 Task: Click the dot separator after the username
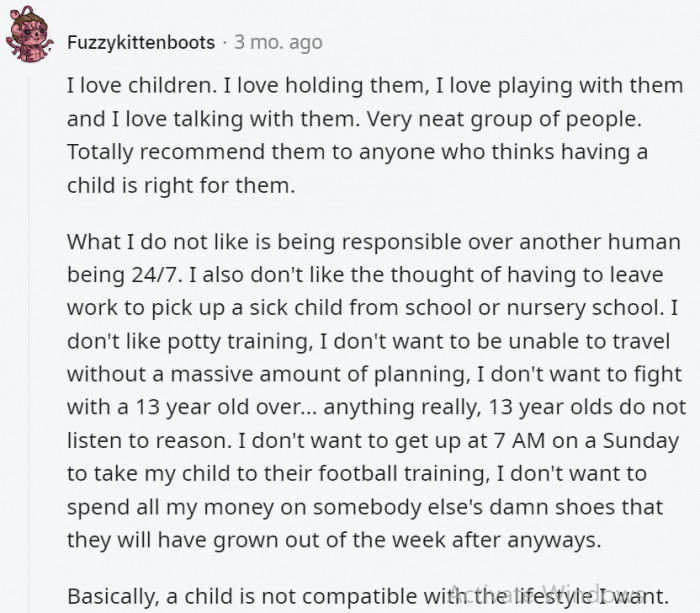(x=225, y=43)
